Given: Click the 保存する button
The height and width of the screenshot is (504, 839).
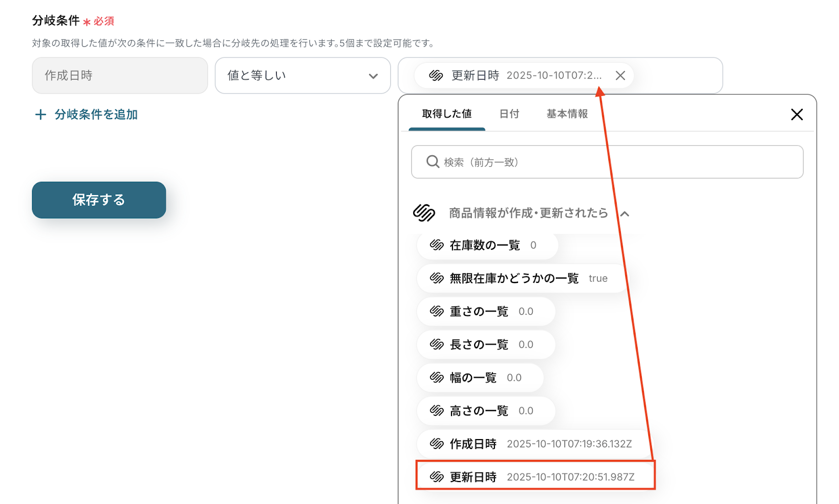Looking at the screenshot, I should pyautogui.click(x=99, y=200).
